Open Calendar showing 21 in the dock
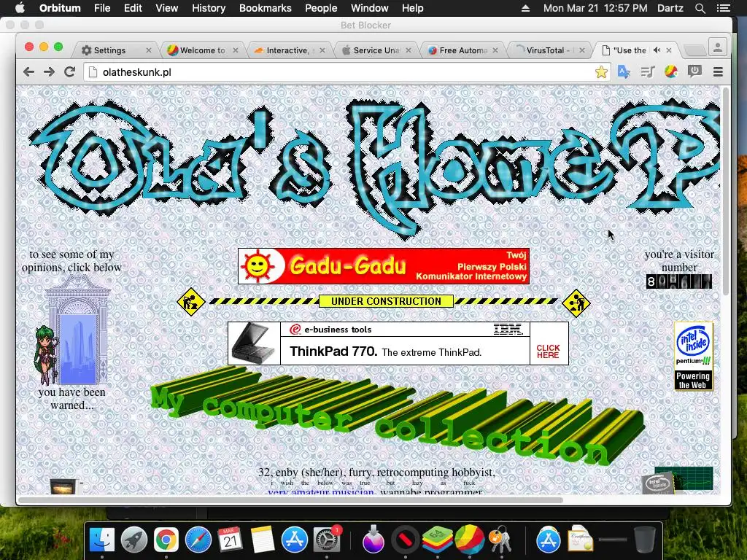 [230, 540]
